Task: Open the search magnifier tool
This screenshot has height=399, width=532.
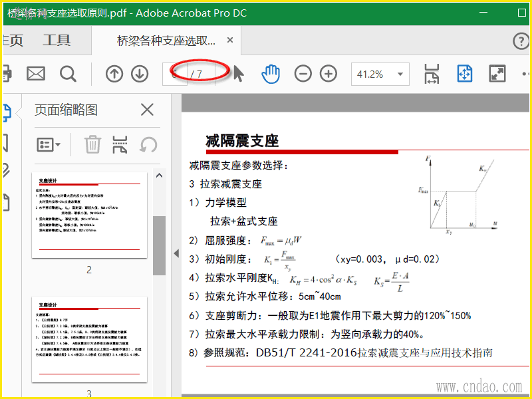Action: [68, 74]
